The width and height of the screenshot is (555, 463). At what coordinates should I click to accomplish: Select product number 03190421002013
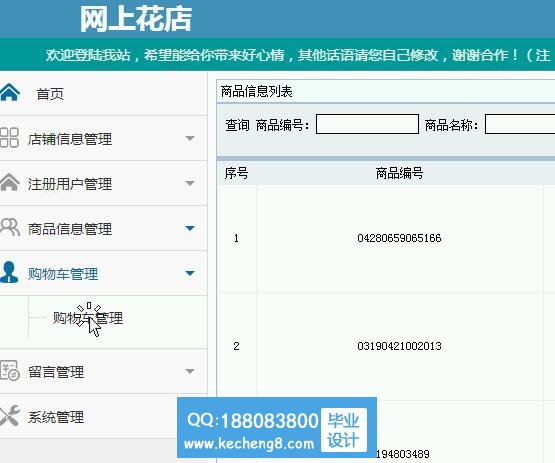[399, 346]
